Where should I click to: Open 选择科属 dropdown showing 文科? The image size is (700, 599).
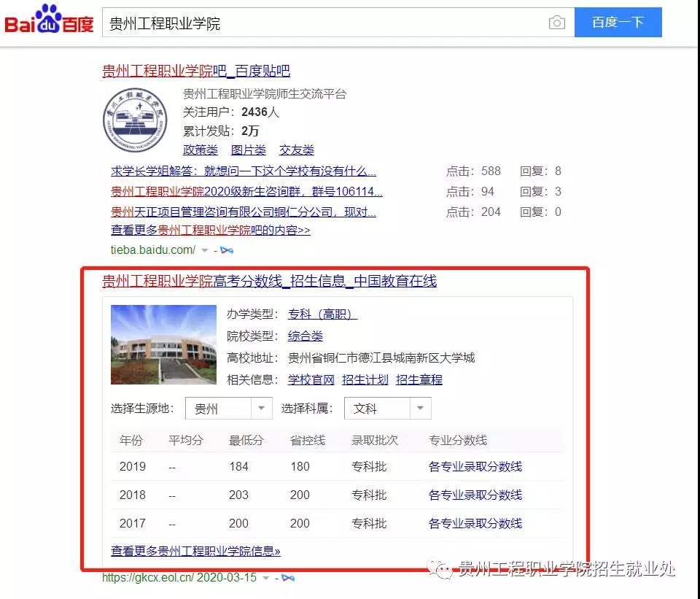click(x=387, y=409)
